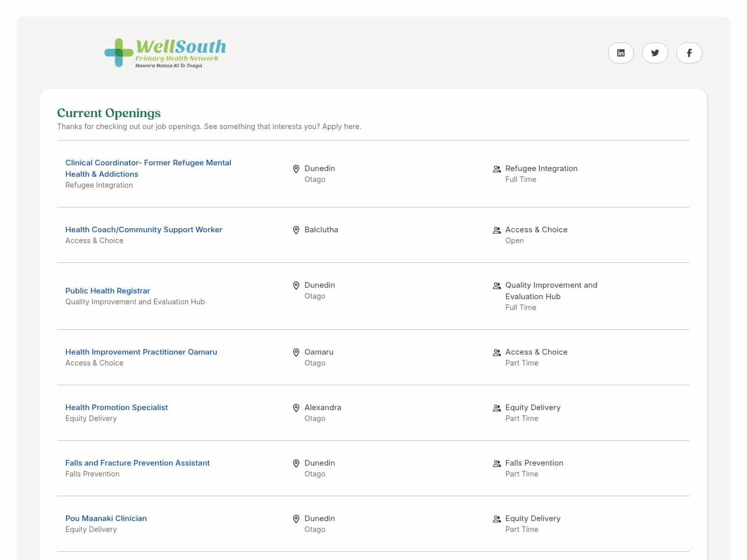This screenshot has height=560, width=747.
Task: Open the Falls and Fracture Prevention Assistant listing
Action: click(x=137, y=463)
